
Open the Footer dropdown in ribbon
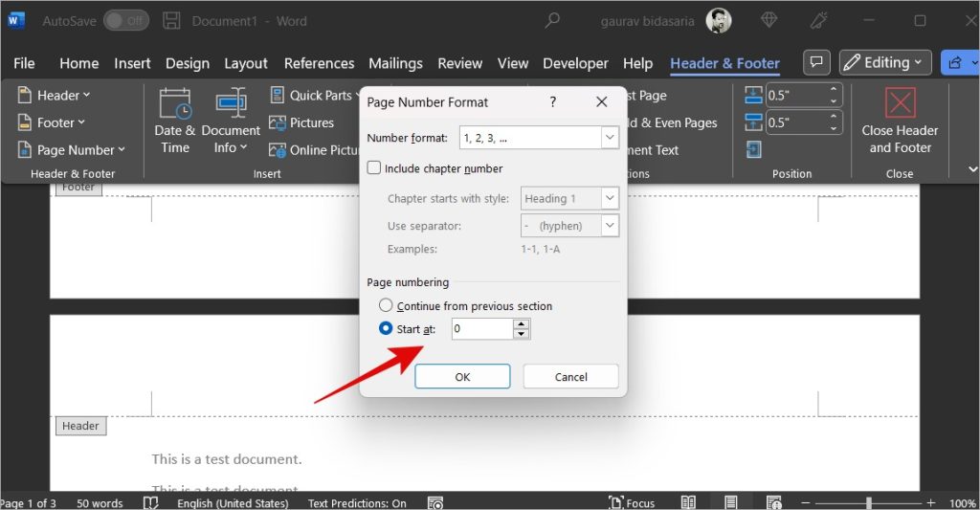52,122
